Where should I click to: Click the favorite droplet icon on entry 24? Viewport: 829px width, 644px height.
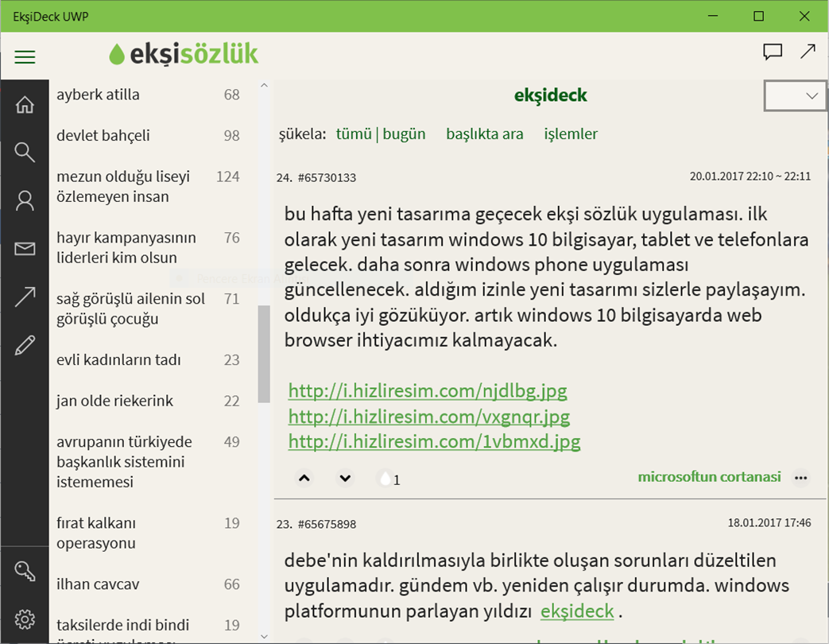coord(385,479)
